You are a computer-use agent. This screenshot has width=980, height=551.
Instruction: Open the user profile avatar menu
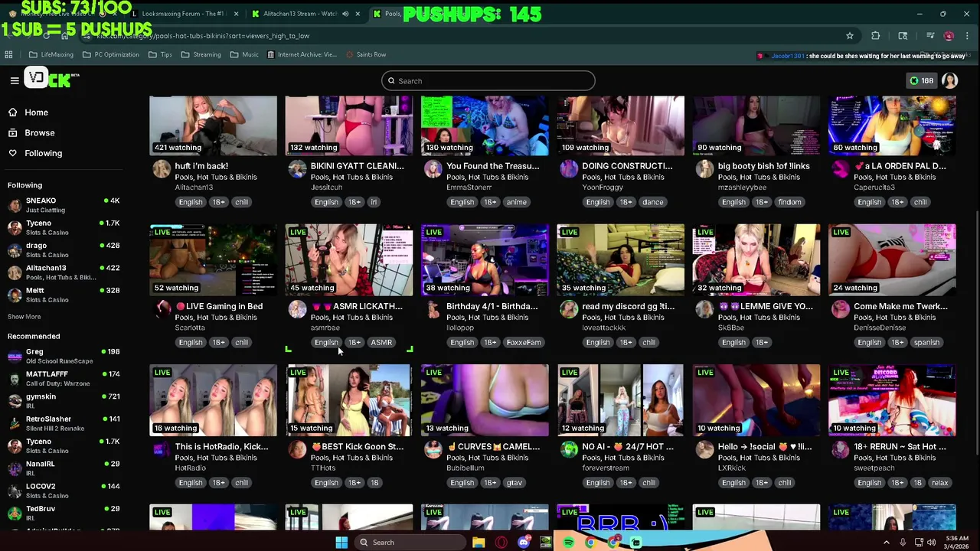[950, 81]
